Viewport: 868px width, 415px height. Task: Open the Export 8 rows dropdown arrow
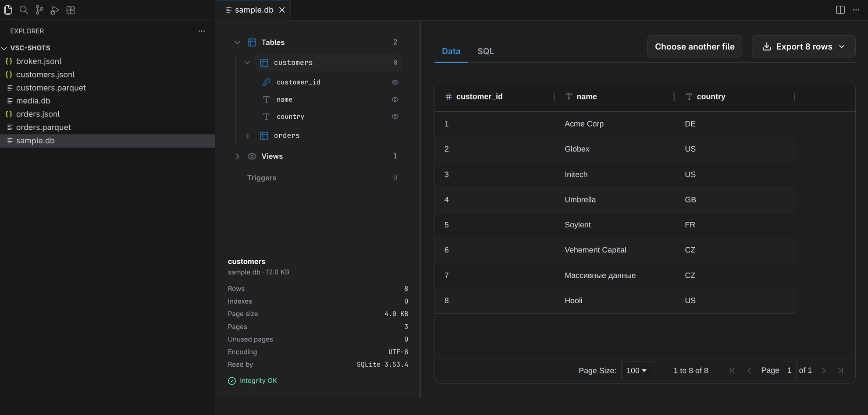click(842, 46)
